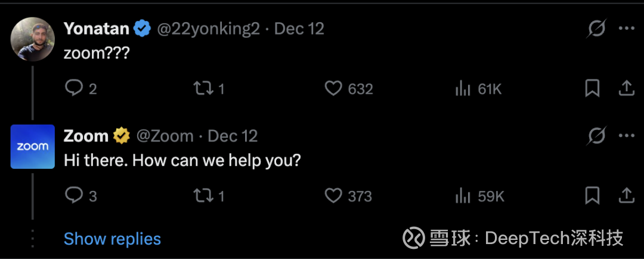Bookmark Yonatan's tweet
Image resolution: width=644 pixels, height=259 pixels.
pyautogui.click(x=592, y=89)
